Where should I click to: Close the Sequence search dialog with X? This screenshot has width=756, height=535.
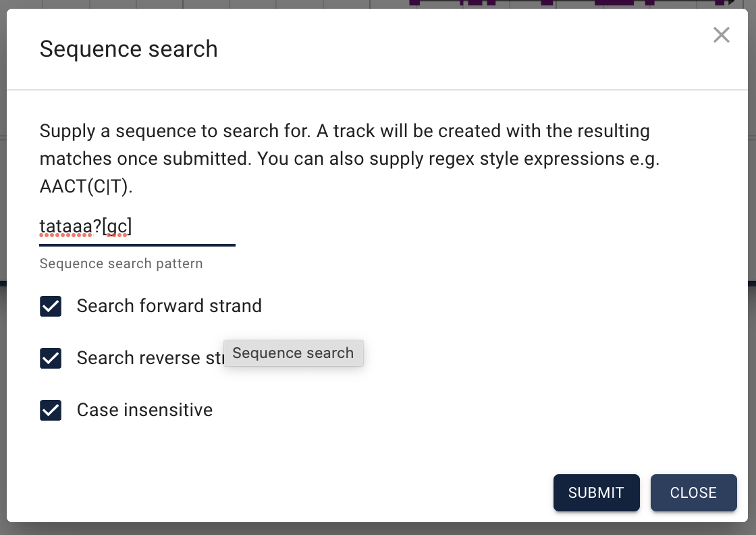tap(721, 35)
